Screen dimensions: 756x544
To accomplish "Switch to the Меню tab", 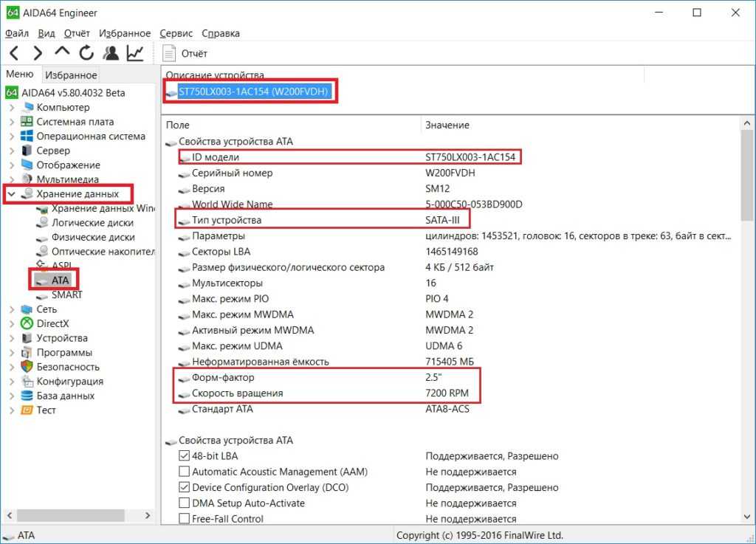I will pyautogui.click(x=20, y=75).
